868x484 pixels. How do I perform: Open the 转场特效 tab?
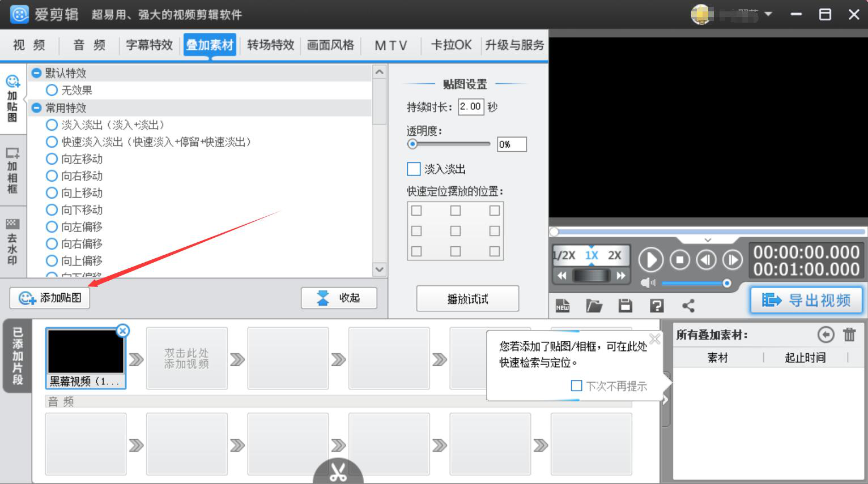(271, 45)
